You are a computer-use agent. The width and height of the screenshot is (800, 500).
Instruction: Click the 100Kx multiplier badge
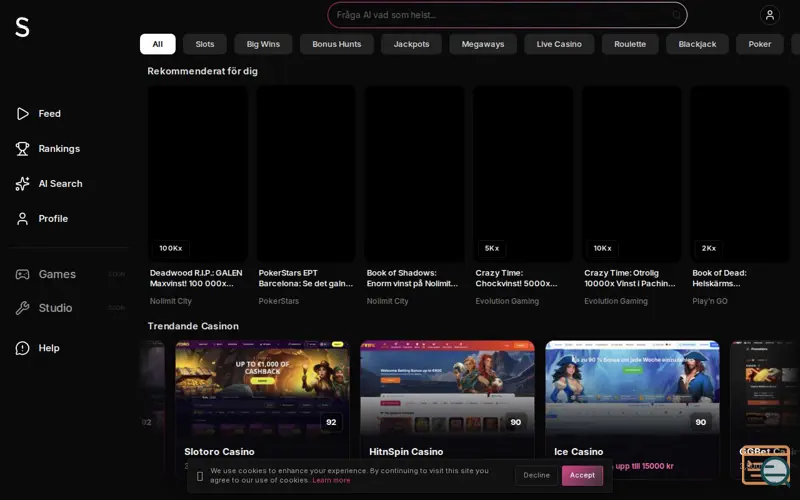[170, 248]
